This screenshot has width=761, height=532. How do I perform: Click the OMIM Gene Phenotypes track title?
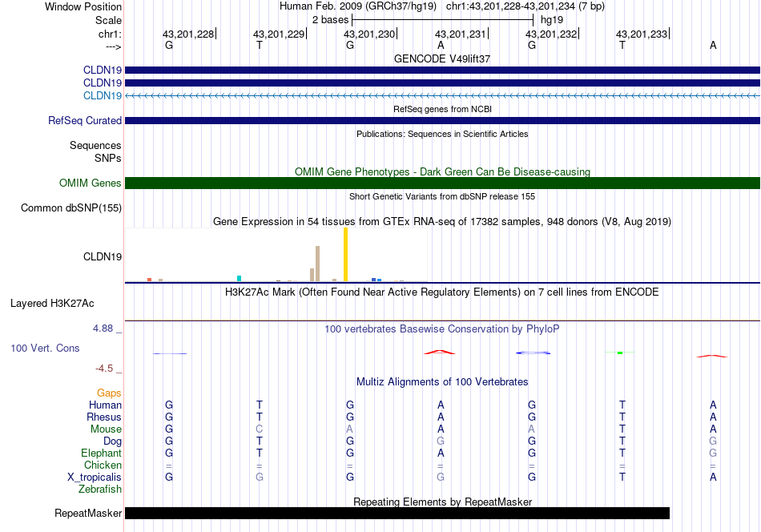pyautogui.click(x=442, y=171)
